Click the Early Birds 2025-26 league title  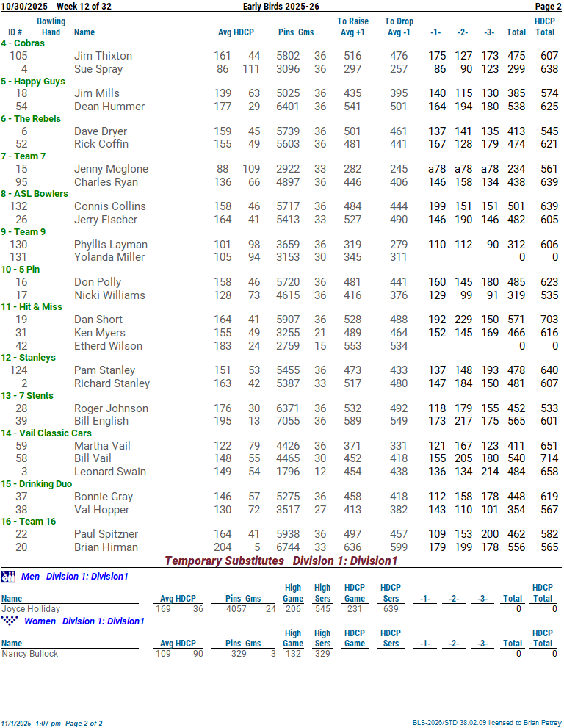coord(281,7)
